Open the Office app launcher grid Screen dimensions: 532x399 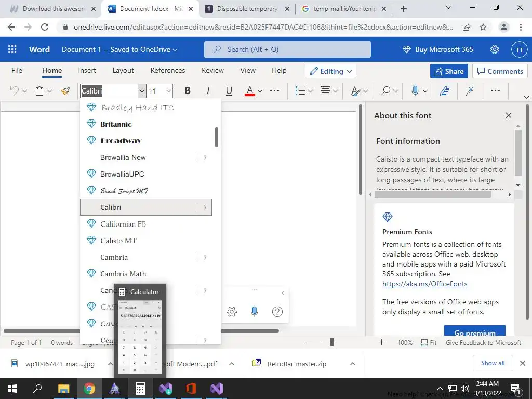pyautogui.click(x=12, y=49)
